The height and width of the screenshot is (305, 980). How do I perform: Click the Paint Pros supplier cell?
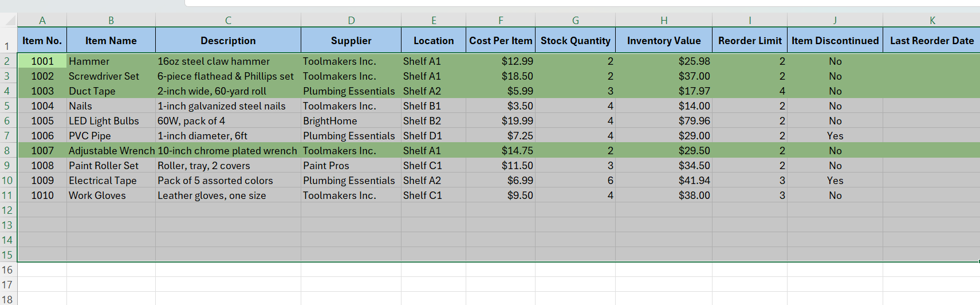tap(351, 166)
